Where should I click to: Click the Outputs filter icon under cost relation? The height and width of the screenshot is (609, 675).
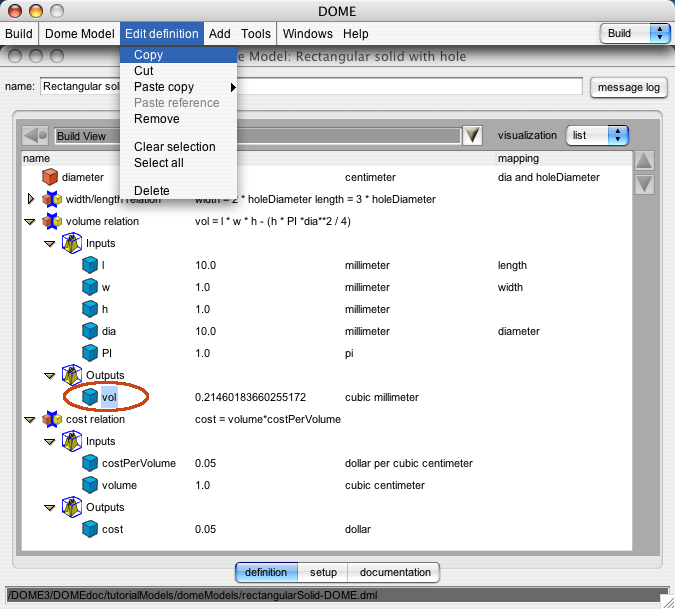[71, 507]
